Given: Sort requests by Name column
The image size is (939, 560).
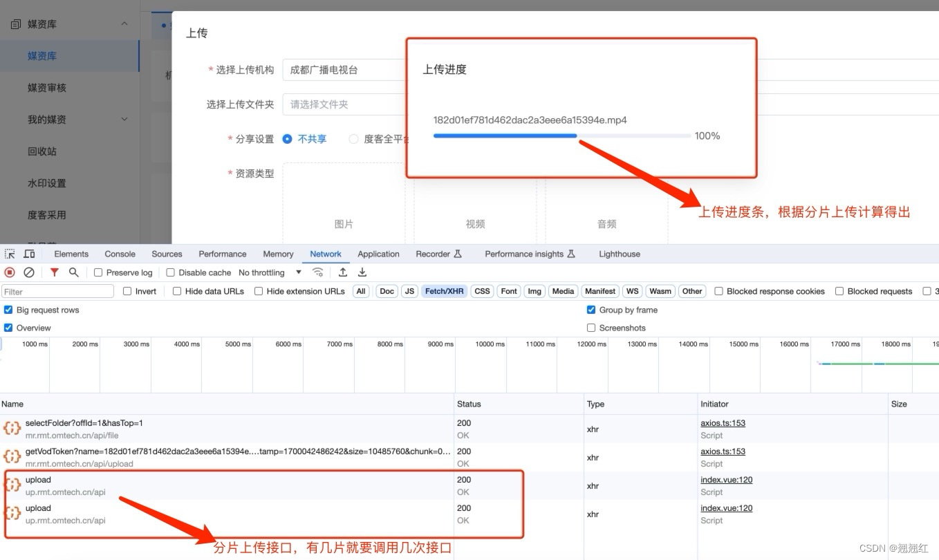Looking at the screenshot, I should point(227,404).
